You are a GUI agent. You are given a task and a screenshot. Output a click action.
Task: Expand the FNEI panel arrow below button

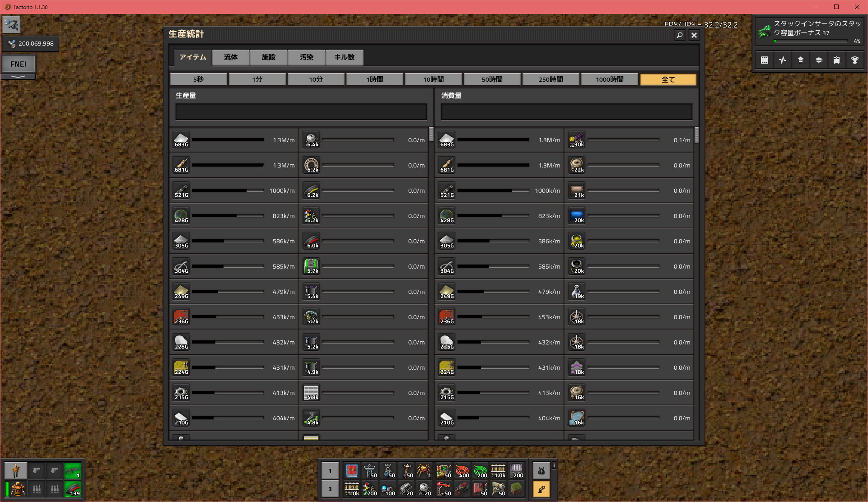(18, 77)
